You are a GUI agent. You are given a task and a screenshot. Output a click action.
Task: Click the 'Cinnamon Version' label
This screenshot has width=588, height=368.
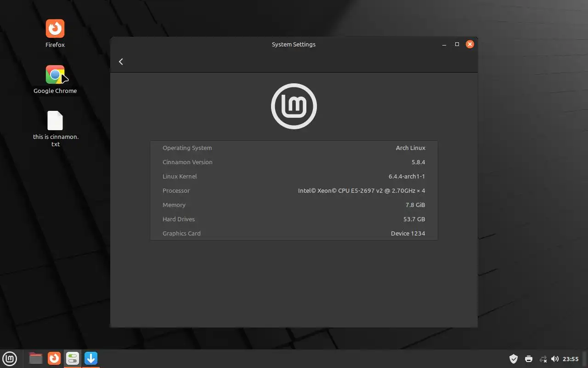187,162
